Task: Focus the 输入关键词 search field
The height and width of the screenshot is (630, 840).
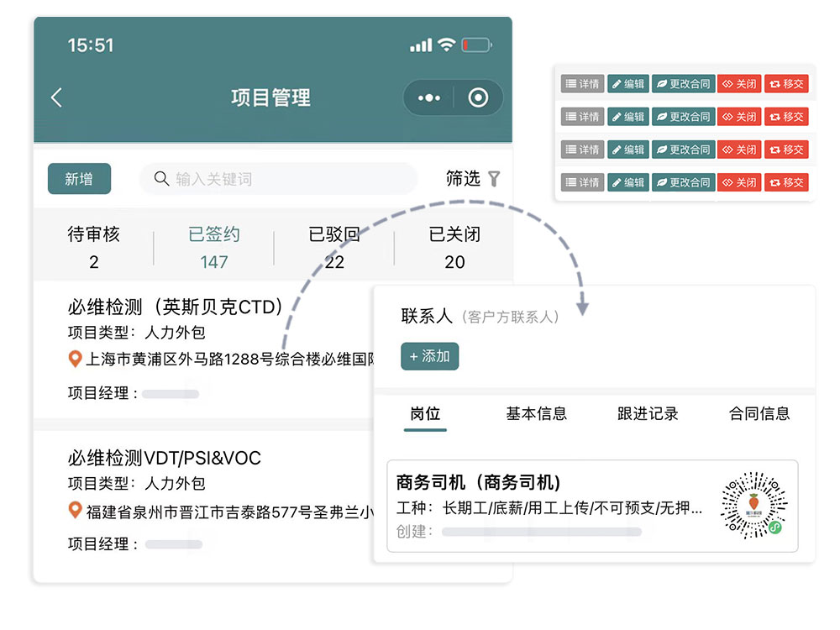Action: [x=286, y=179]
